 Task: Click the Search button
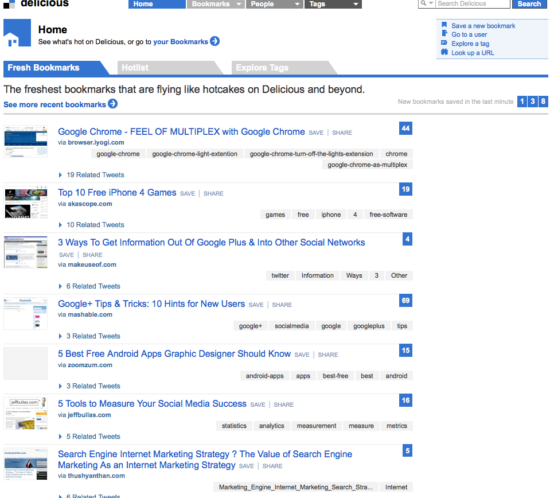coord(529,4)
